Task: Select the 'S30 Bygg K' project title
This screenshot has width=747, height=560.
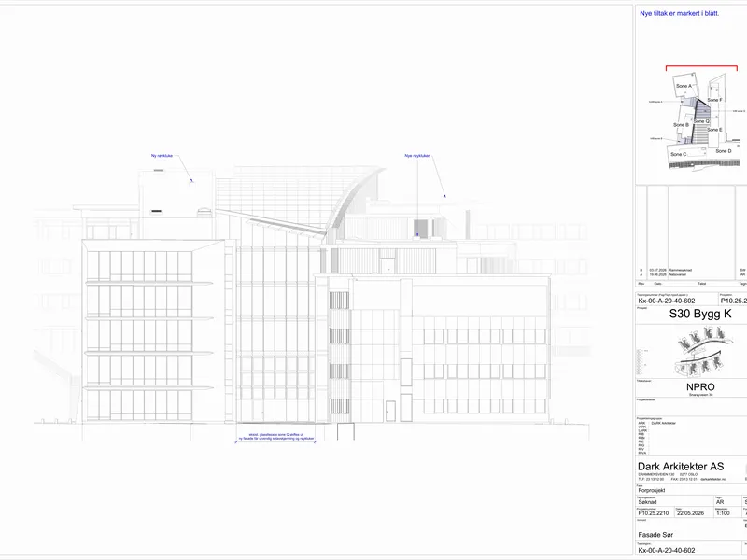Action: point(700,314)
